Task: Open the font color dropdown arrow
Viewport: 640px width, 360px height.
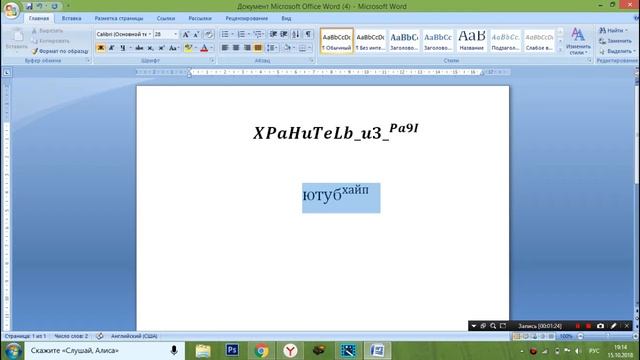Action: coord(211,48)
